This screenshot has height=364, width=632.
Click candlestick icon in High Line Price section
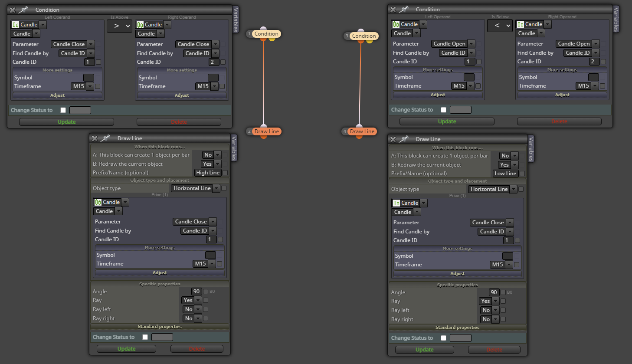point(98,202)
